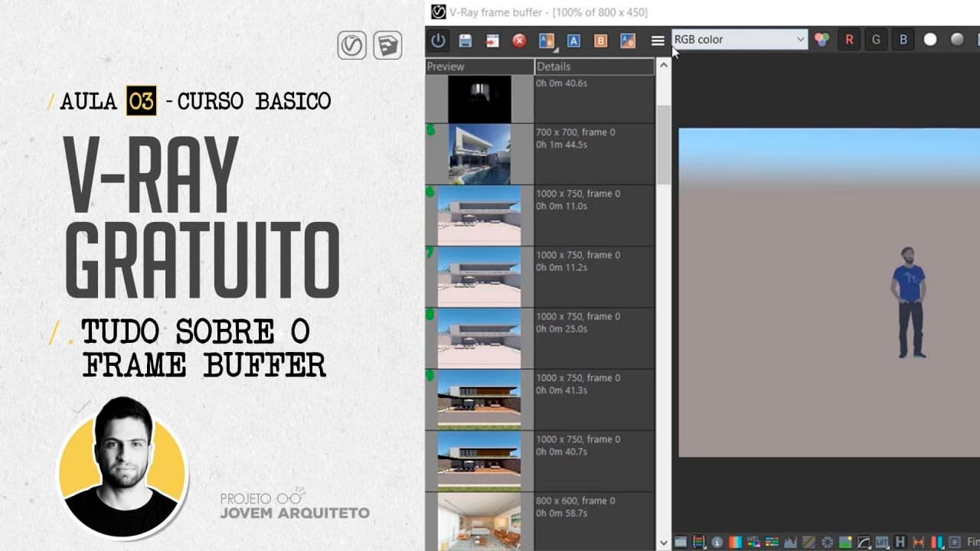This screenshot has height=551, width=980.
Task: Click the lens effects icon at bottom right
Action: tap(955, 542)
